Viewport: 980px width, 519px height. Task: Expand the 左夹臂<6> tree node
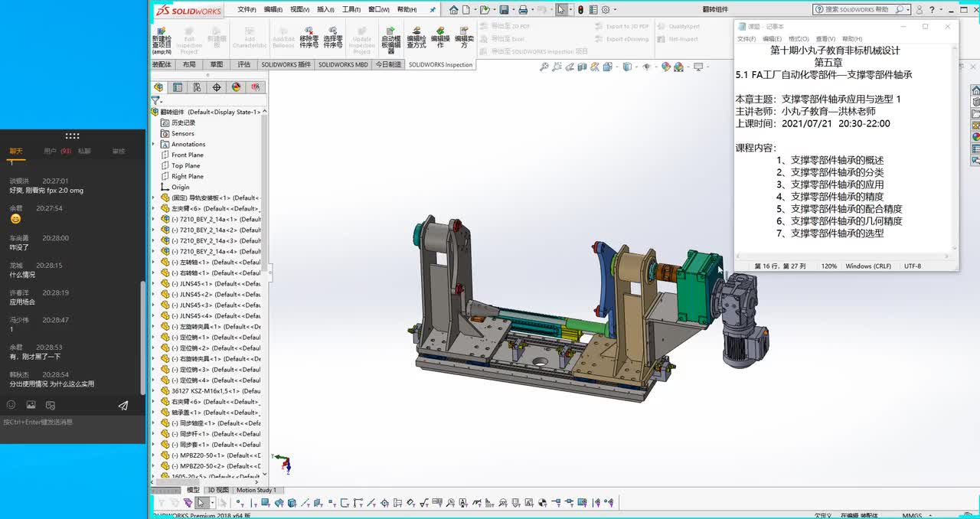[154, 208]
